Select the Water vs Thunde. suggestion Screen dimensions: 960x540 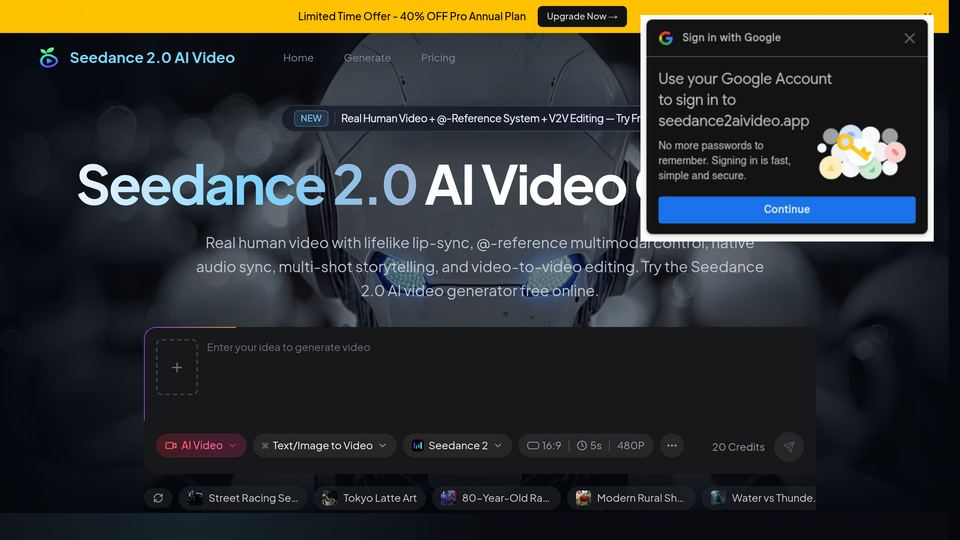click(x=759, y=498)
